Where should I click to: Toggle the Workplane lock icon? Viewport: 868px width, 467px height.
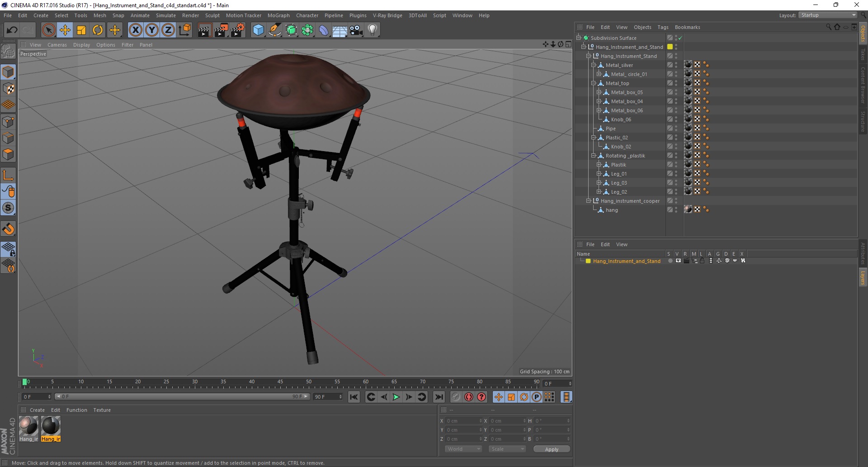(x=8, y=248)
